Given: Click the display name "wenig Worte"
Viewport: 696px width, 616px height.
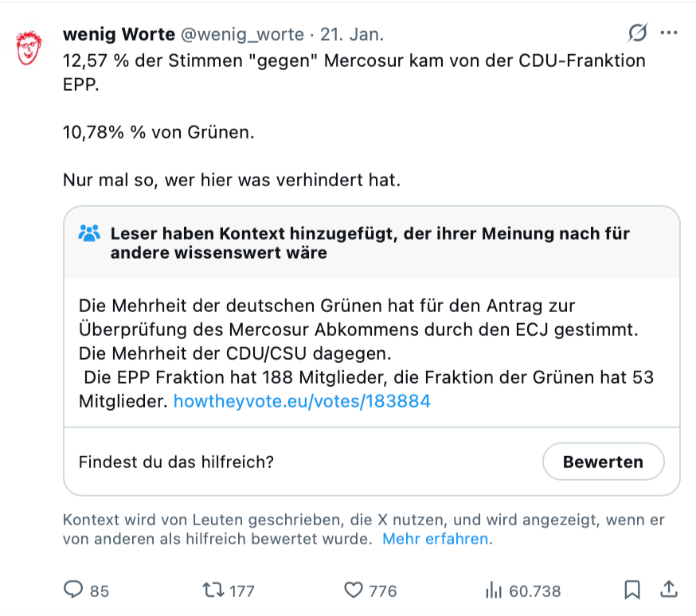Looking at the screenshot, I should pyautogui.click(x=119, y=35).
